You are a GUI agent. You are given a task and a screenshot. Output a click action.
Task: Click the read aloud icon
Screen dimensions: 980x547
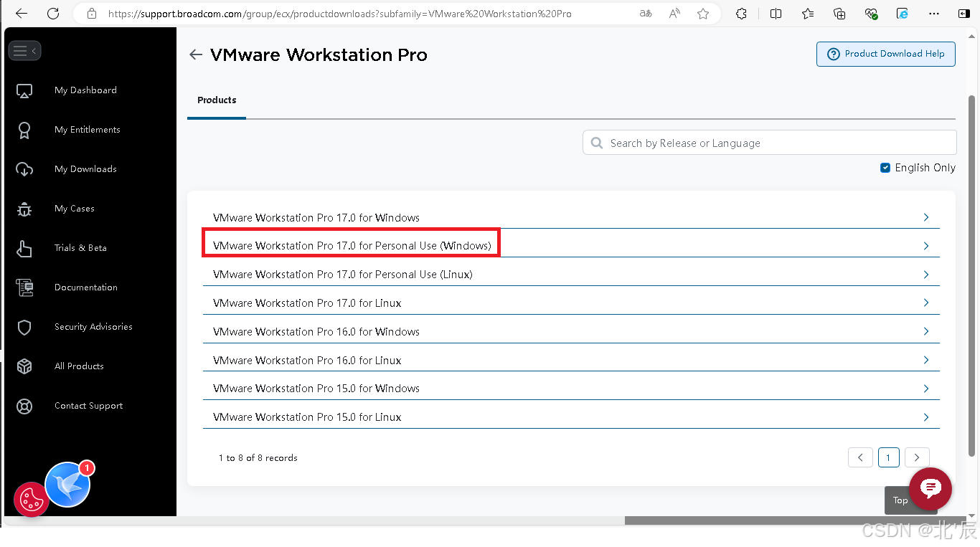pyautogui.click(x=674, y=14)
